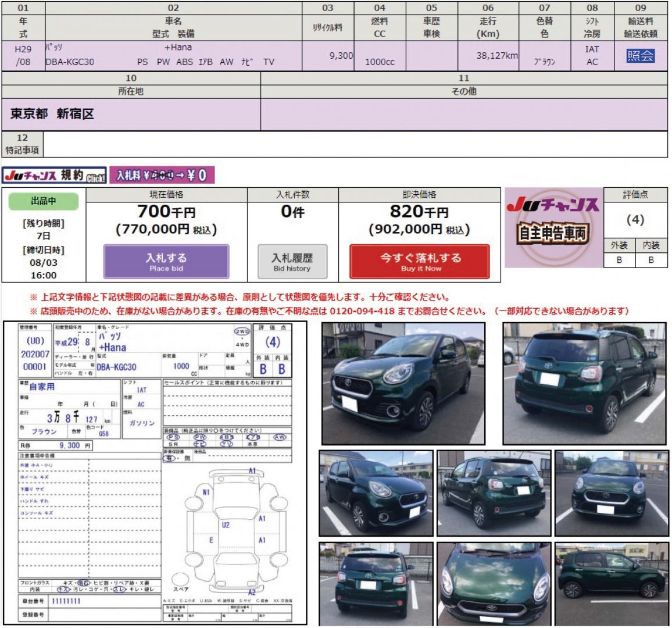Click the JUチャンス 自主申告車両 badge
672x628 pixels.
(x=553, y=227)
